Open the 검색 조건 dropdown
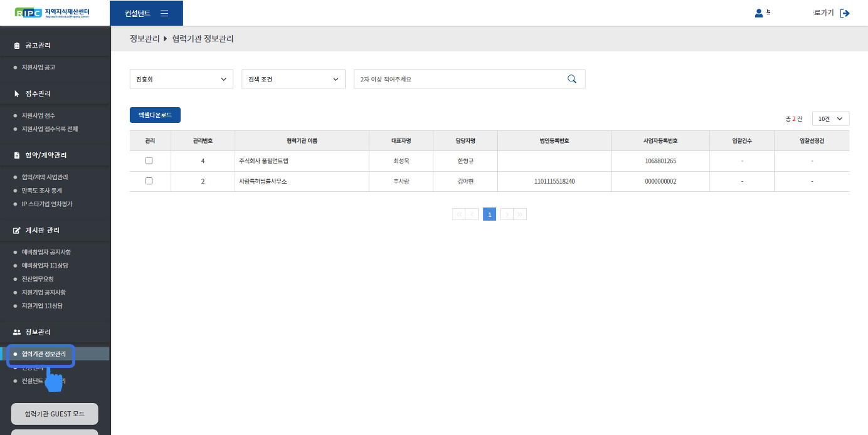The height and width of the screenshot is (435, 868). coord(293,79)
